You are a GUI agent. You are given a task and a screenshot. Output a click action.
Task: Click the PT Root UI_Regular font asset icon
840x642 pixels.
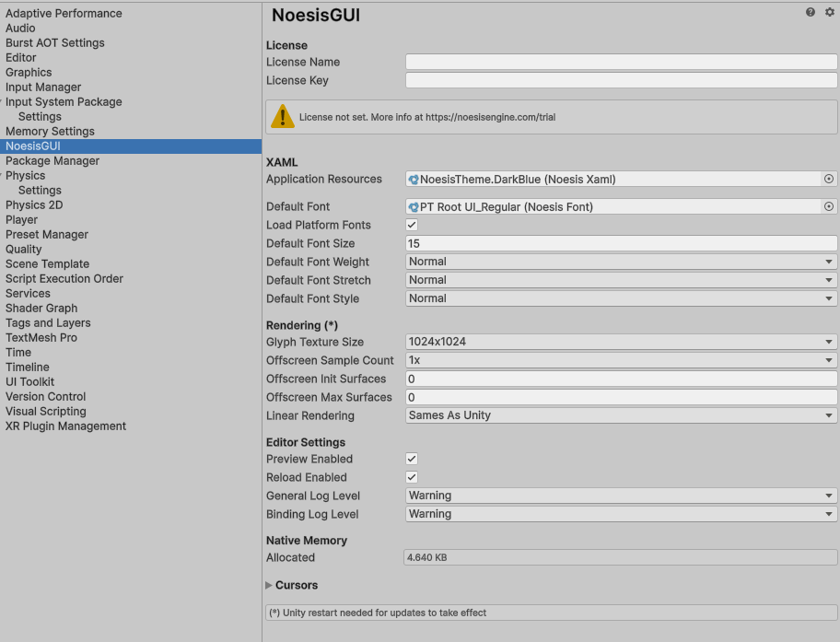point(414,207)
